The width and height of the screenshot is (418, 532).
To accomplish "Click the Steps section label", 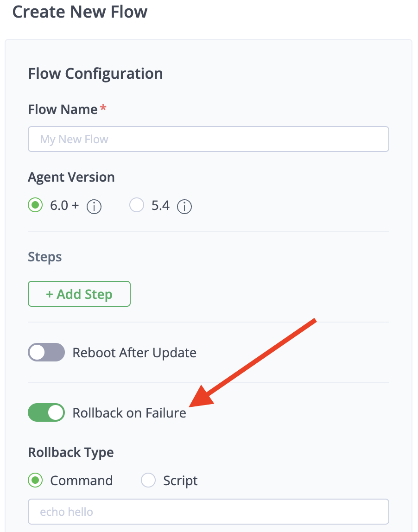I will tap(45, 257).
